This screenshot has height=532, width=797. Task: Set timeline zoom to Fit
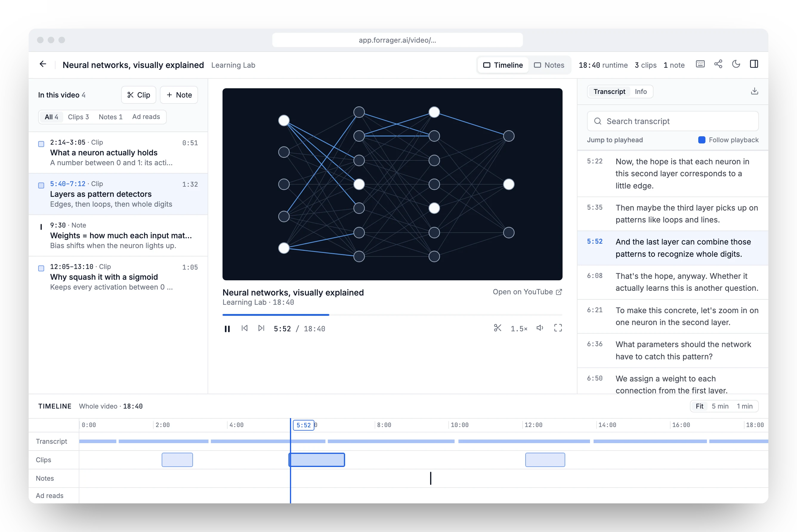point(699,406)
